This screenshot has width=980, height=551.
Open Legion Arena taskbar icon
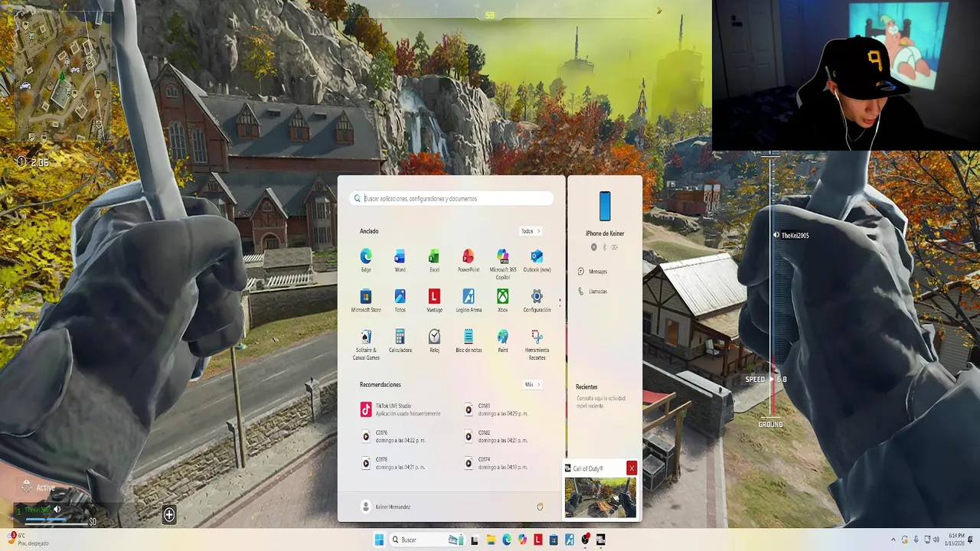click(x=569, y=540)
